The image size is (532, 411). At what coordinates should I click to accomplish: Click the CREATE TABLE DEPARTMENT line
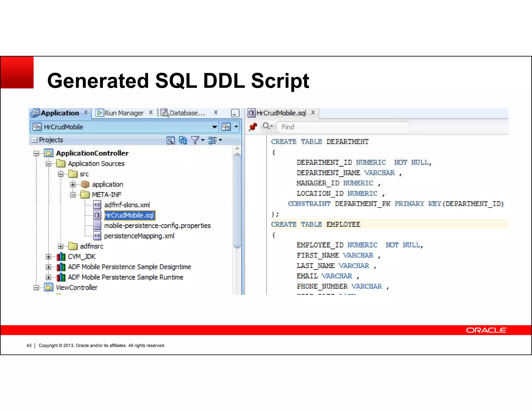point(320,142)
